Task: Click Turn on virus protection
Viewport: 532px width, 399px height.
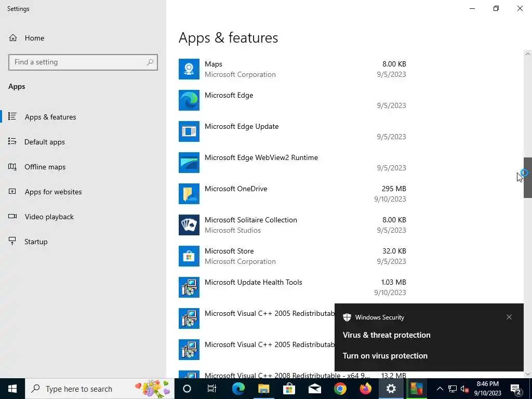Action: [x=385, y=355]
